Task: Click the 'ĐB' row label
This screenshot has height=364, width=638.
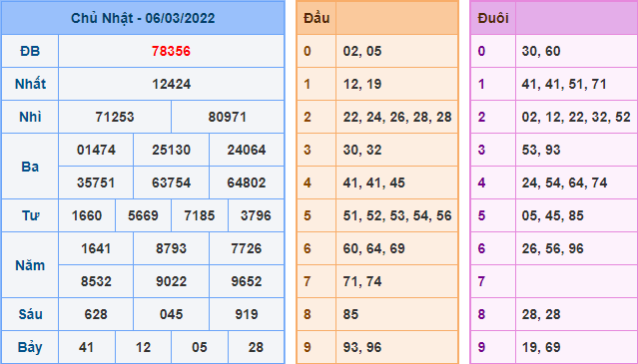Action: (x=30, y=51)
